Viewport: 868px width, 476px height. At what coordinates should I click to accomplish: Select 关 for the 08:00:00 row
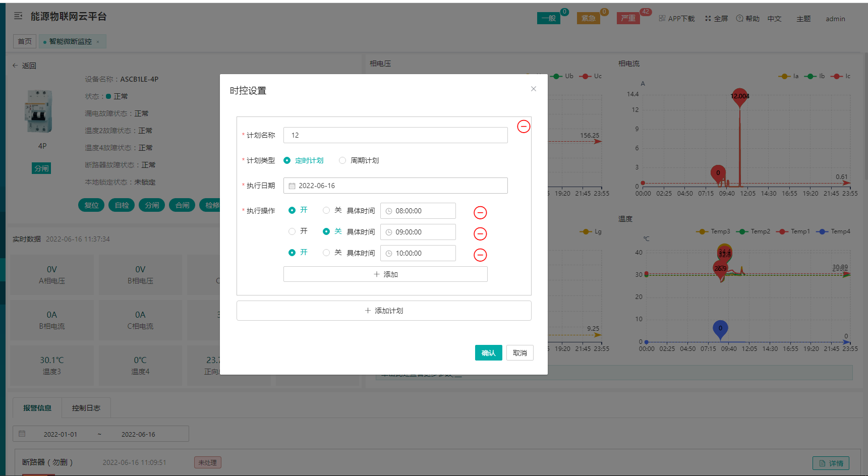[x=327, y=210]
